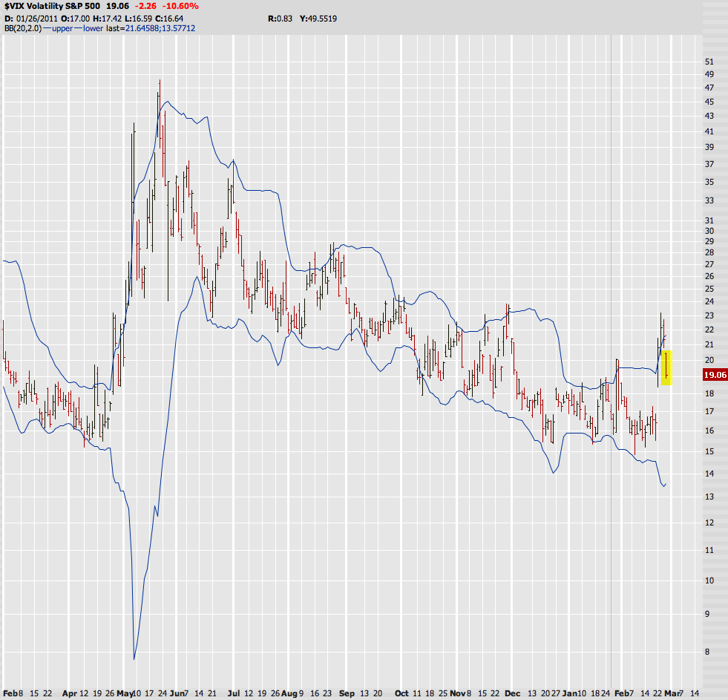Click the R:0.83 range readout

pyautogui.click(x=280, y=18)
